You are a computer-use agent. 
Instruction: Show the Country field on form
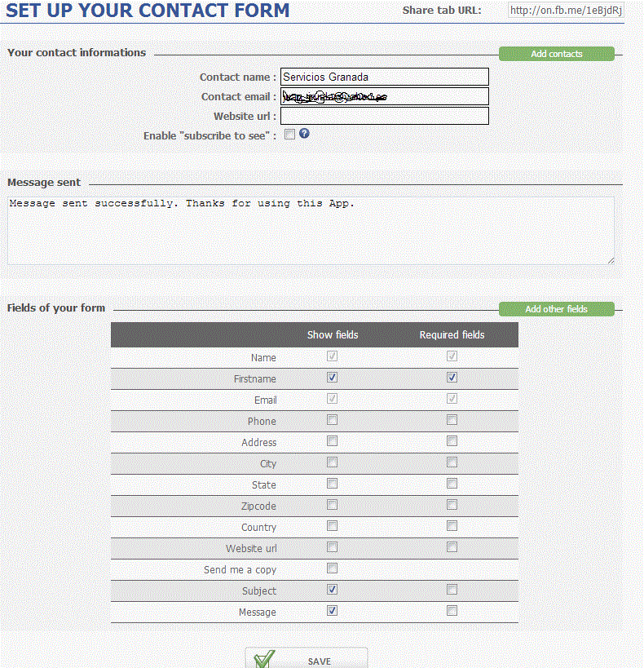(332, 526)
